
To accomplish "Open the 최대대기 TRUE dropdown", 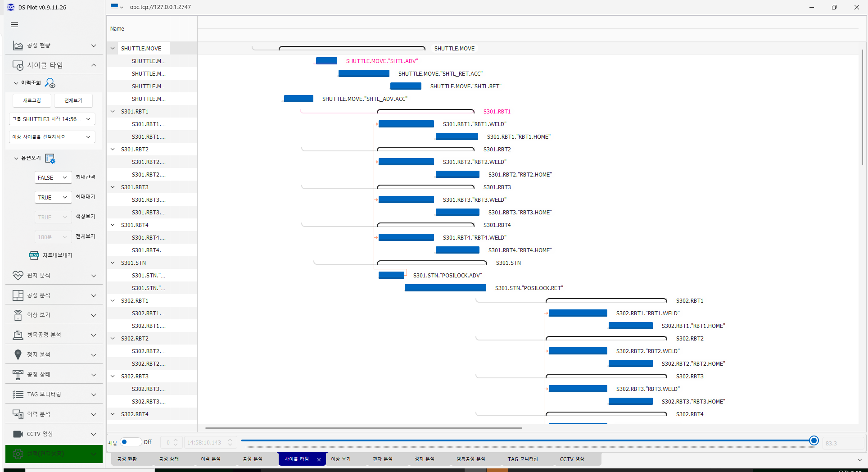I will 53,198.
